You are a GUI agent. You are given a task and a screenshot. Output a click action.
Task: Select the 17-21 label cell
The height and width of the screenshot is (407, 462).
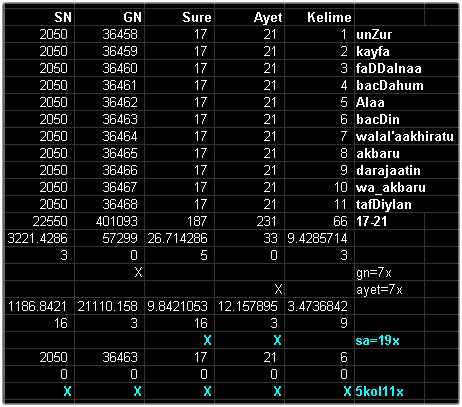click(x=389, y=221)
